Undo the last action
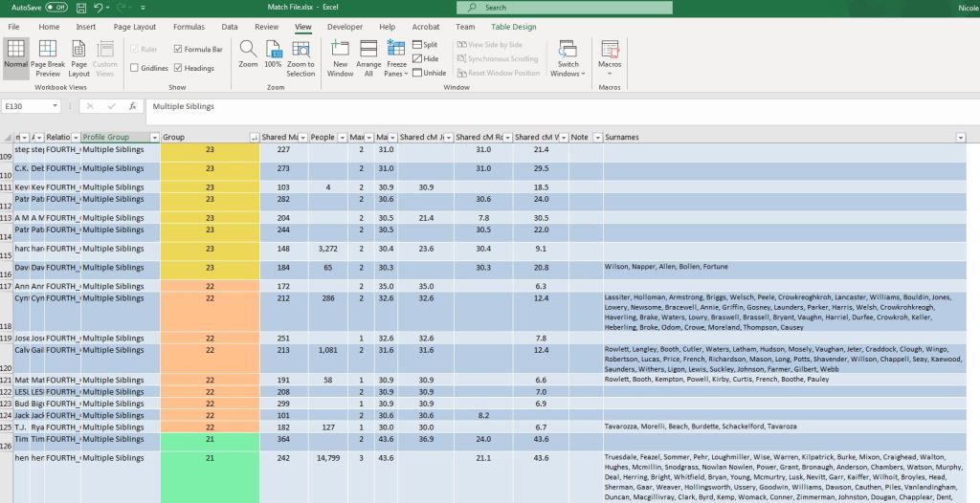The width and height of the screenshot is (980, 503). (98, 8)
